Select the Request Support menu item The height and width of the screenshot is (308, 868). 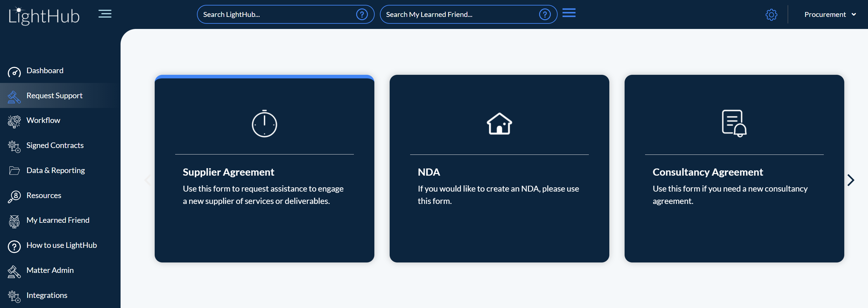pos(54,96)
